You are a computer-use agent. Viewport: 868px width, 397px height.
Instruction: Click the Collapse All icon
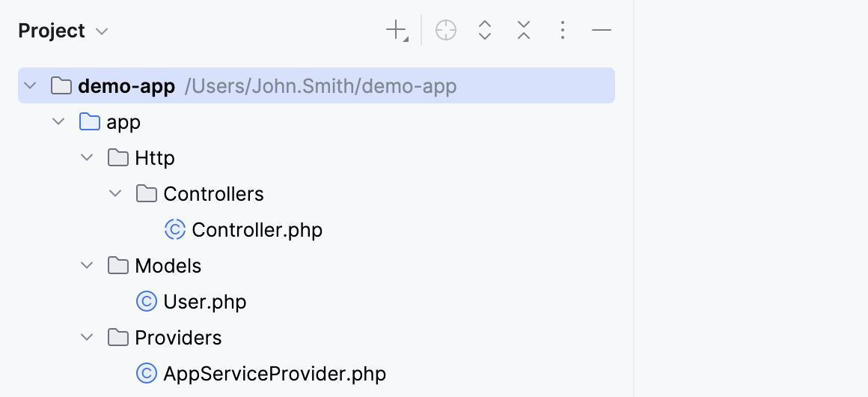pyautogui.click(x=524, y=31)
